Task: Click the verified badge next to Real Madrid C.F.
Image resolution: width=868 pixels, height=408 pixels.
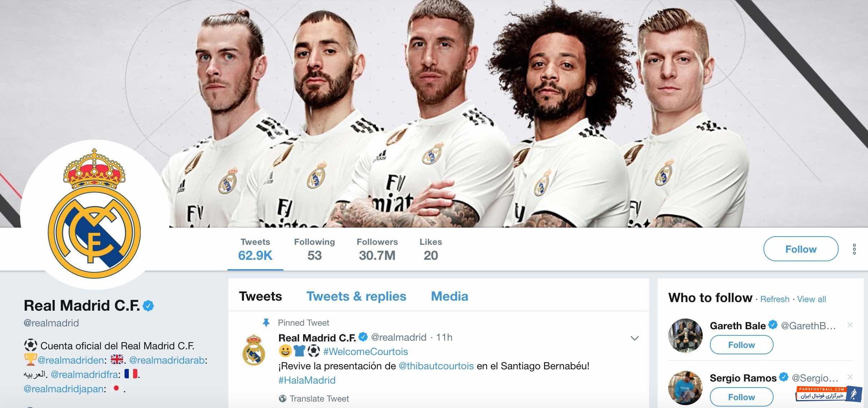Action: point(148,306)
